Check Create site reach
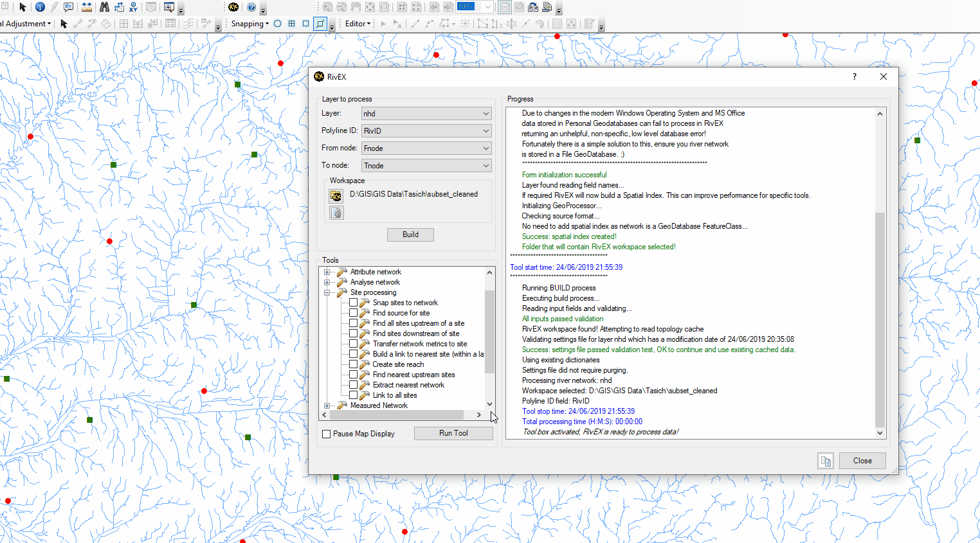Screen dimensions: 980x543 click(x=353, y=364)
